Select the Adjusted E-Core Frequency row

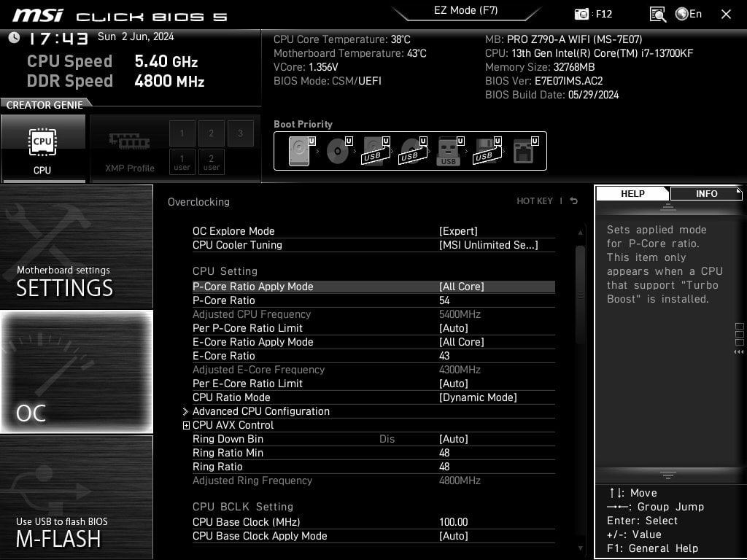[x=373, y=370]
